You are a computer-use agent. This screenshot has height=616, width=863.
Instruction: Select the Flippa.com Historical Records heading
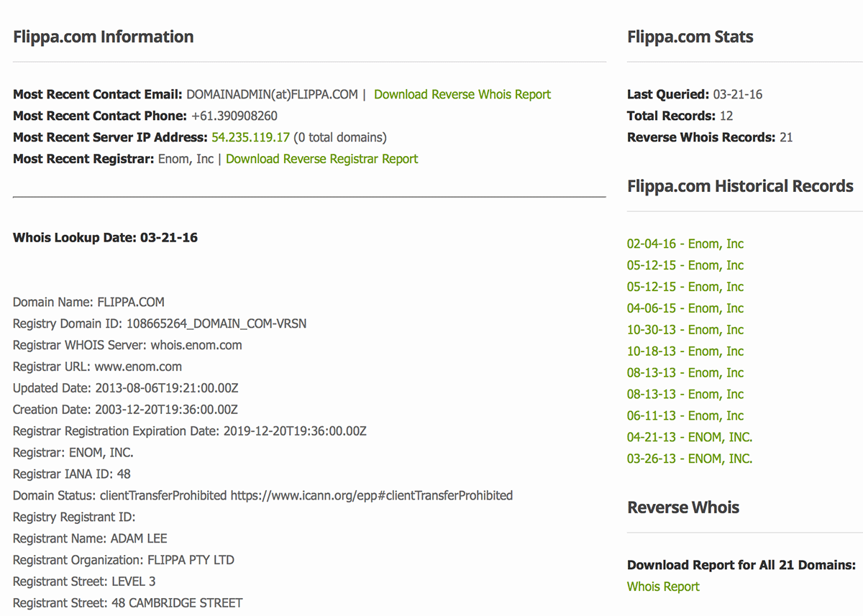(740, 186)
